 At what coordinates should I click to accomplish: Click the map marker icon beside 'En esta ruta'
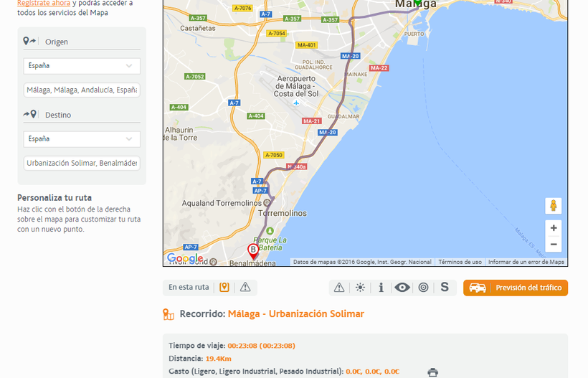[x=224, y=288]
